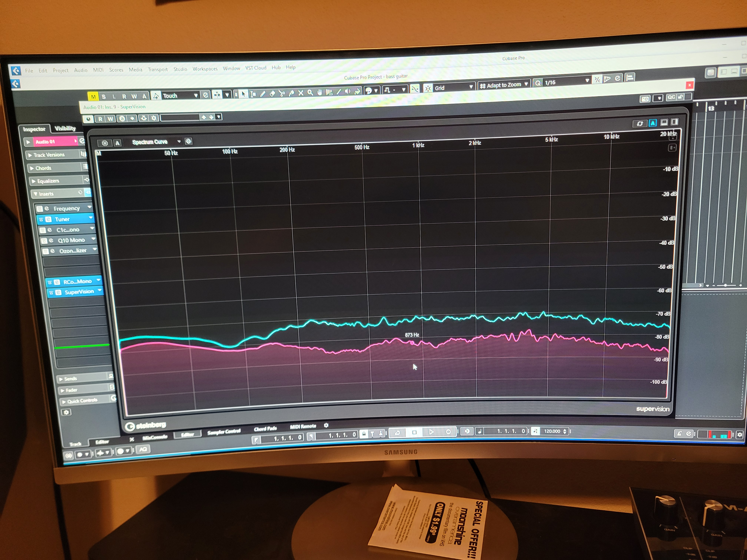
Task: Select the Q10 Mono insert slot
Action: pos(68,240)
